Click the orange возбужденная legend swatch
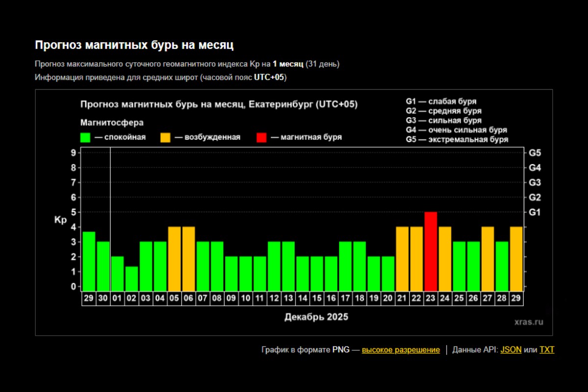Viewport: 588px width, 392px height. click(165, 138)
